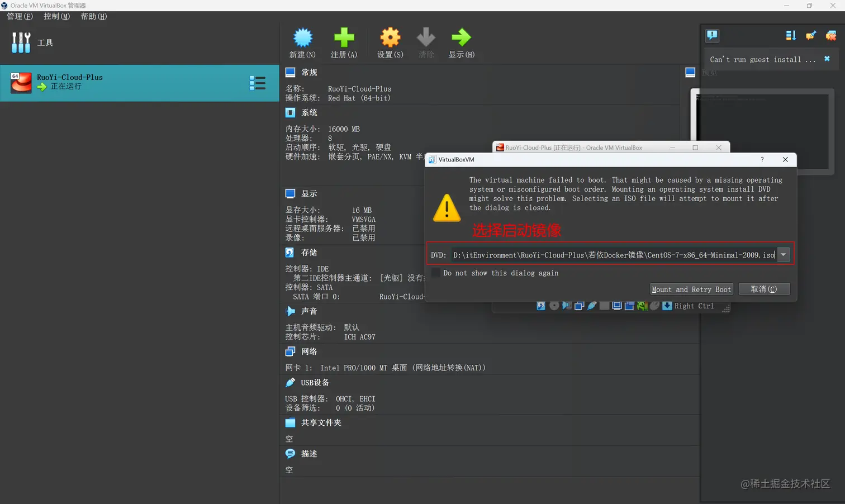Click the 'OHCI, EHCI' USB controller text

(x=355, y=399)
